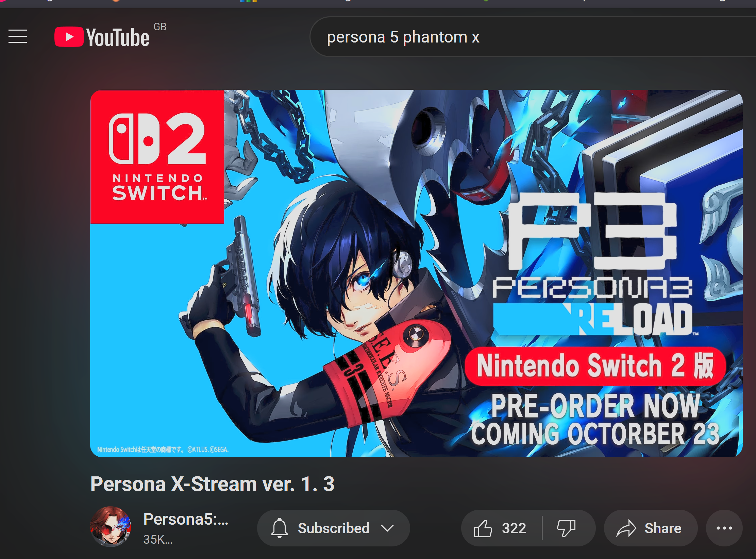The height and width of the screenshot is (559, 756).
Task: Like the video with thumbs-up
Action: (x=483, y=528)
